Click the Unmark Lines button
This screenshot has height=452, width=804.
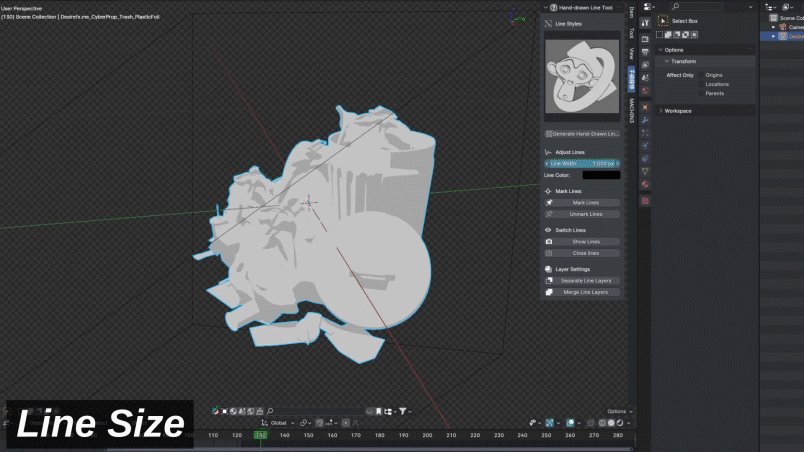click(582, 214)
